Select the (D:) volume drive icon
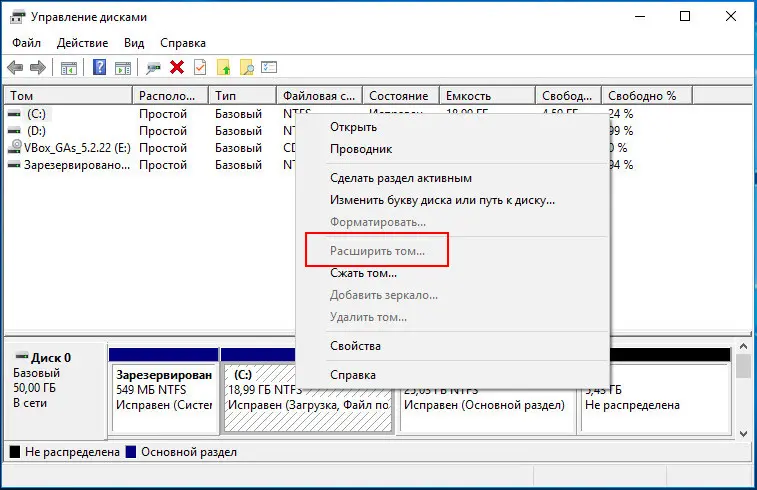This screenshot has width=757, height=490. [x=14, y=131]
